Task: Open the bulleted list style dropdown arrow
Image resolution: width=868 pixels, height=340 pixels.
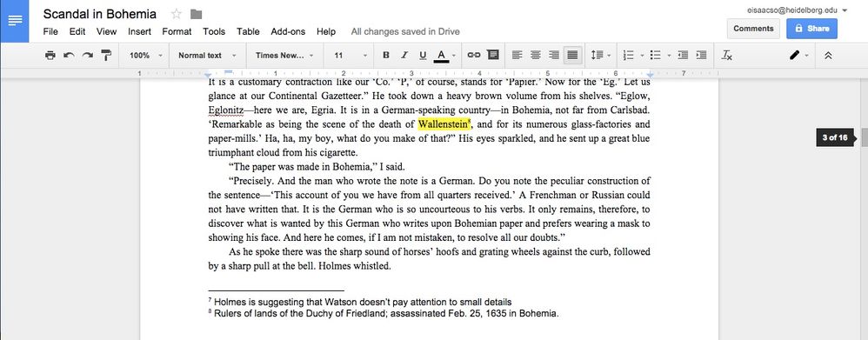Action: pos(669,56)
